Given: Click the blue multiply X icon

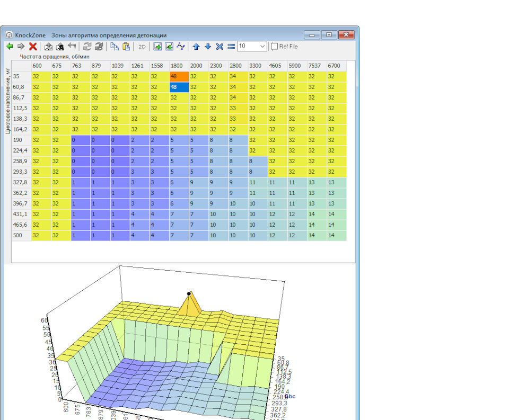Looking at the screenshot, I should 220,47.
